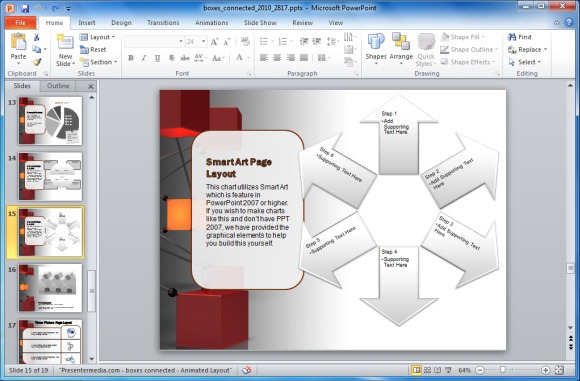
Task: Toggle Underline formatting
Action: pos(158,58)
